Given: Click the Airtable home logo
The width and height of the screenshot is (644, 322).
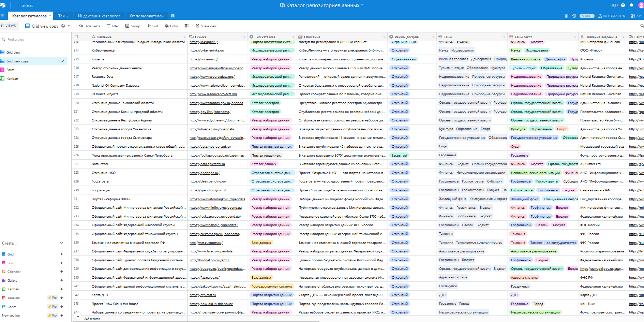Looking at the screenshot, I should coord(3,5).
